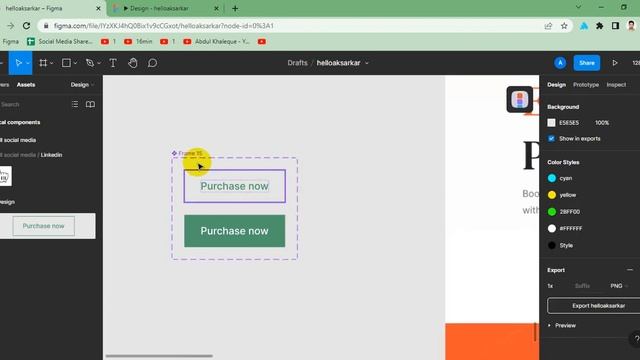Screen dimensions: 640x360
Task: Click the blue Share button
Action: 587,63
